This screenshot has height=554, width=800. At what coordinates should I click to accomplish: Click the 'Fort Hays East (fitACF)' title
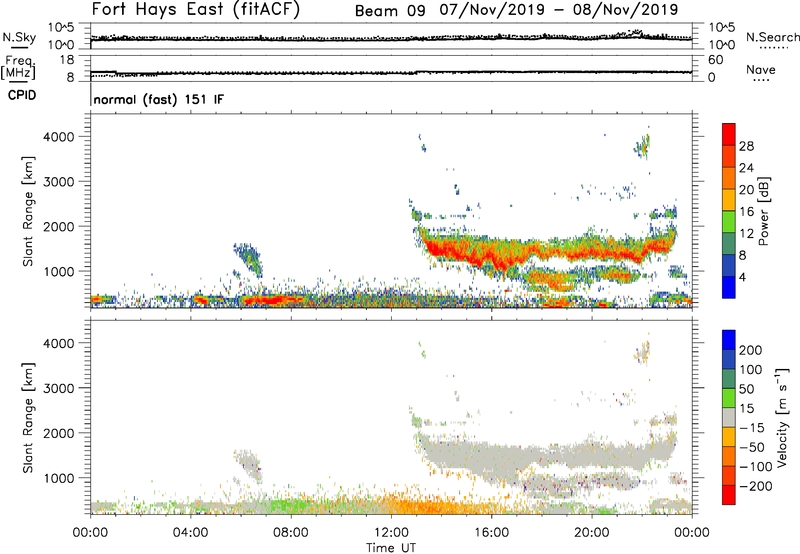196,10
